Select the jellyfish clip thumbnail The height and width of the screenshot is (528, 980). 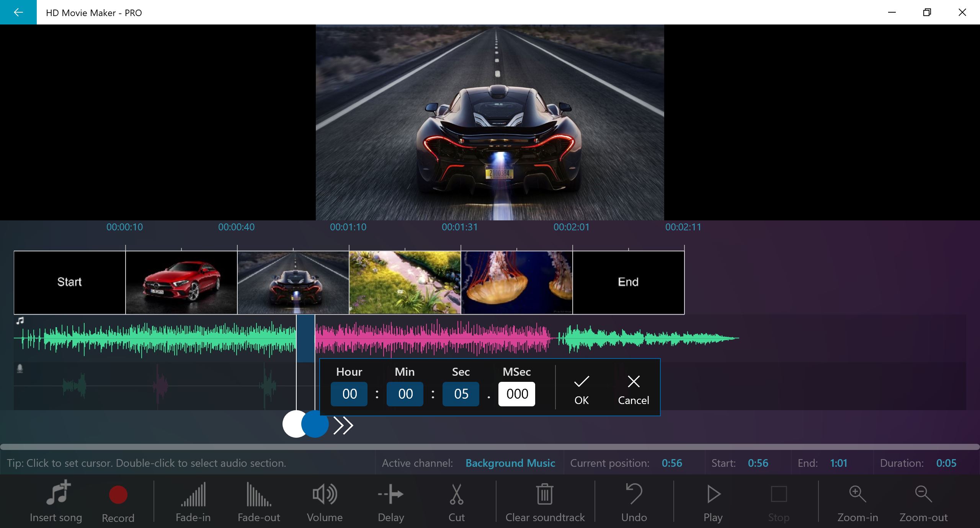517,282
